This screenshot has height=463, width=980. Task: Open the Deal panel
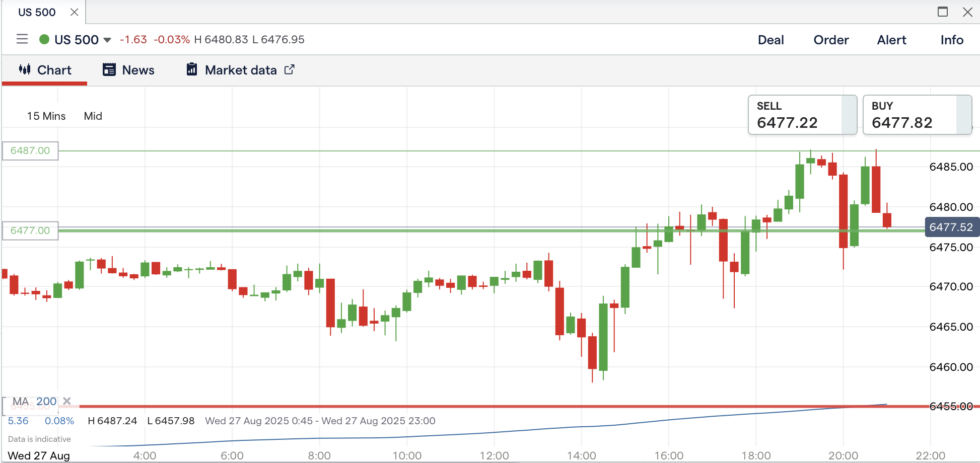point(771,40)
